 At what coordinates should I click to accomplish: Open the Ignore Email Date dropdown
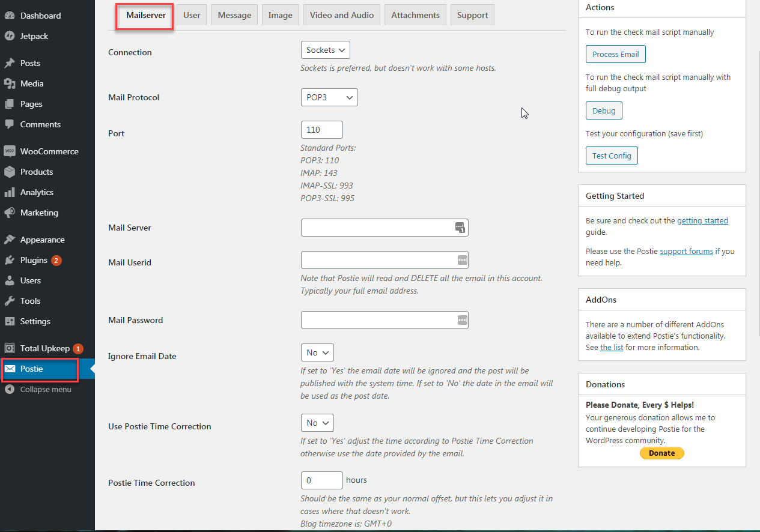[x=317, y=352]
